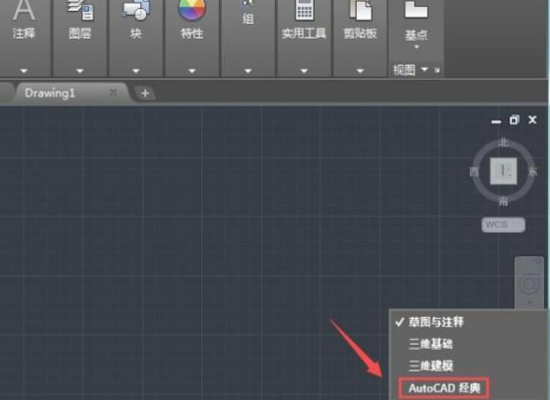This screenshot has height=400, width=550.
Task: Select 三维建模 workspace
Action: tap(431, 366)
